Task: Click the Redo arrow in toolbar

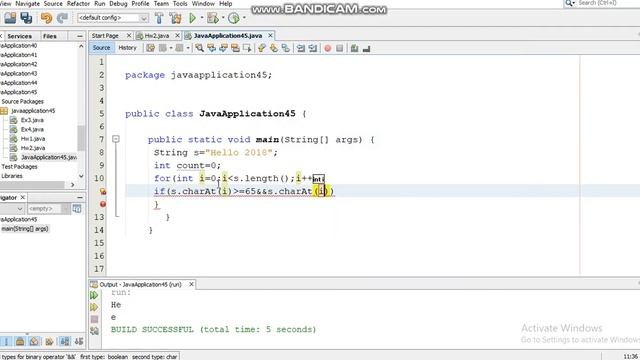Action: click(62, 18)
